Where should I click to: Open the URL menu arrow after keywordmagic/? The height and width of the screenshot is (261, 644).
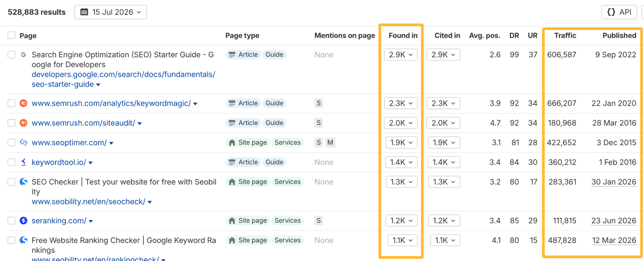pyautogui.click(x=195, y=104)
